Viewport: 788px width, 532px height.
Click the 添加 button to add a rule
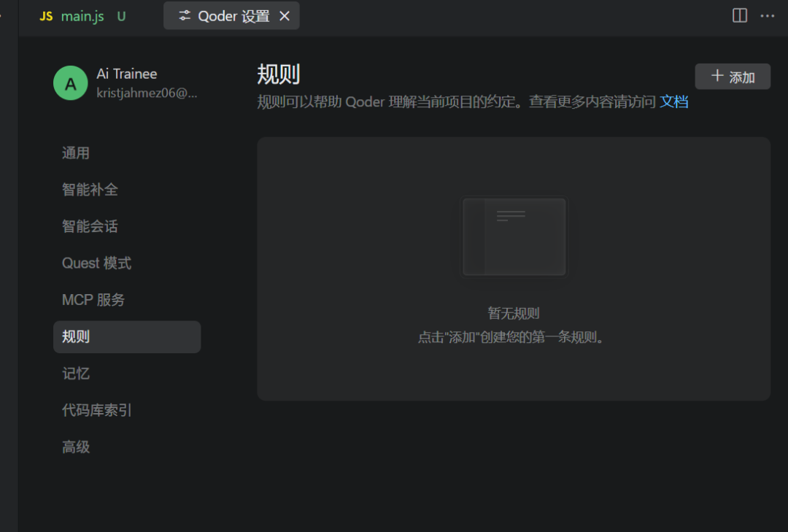pyautogui.click(x=733, y=77)
